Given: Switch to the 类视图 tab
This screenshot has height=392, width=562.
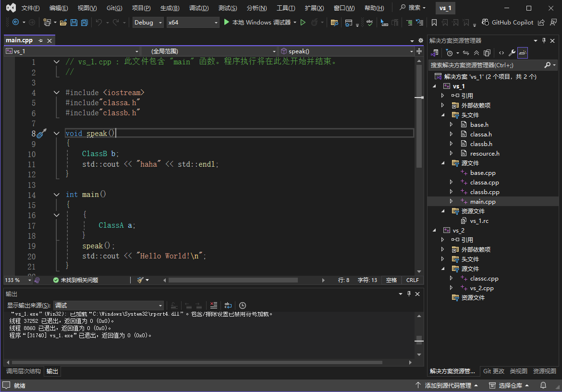Looking at the screenshot, I should pyautogui.click(x=518, y=371).
